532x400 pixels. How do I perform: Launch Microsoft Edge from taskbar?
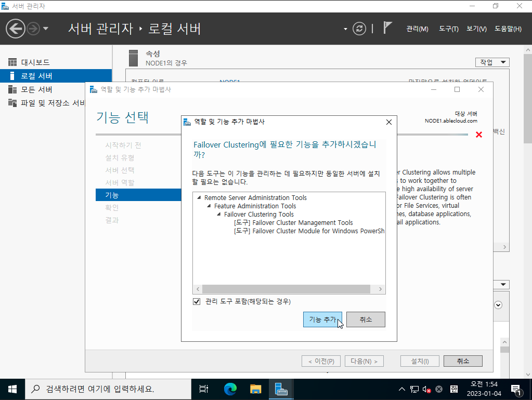click(230, 389)
